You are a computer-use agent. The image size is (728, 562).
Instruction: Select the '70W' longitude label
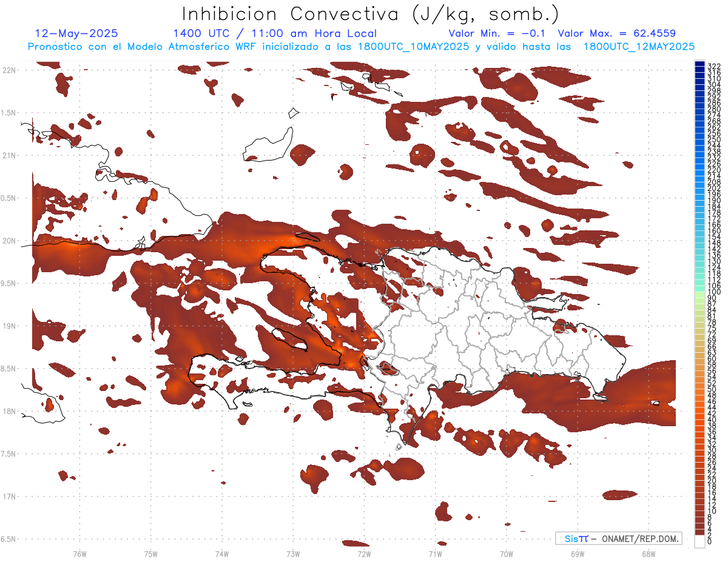click(507, 554)
